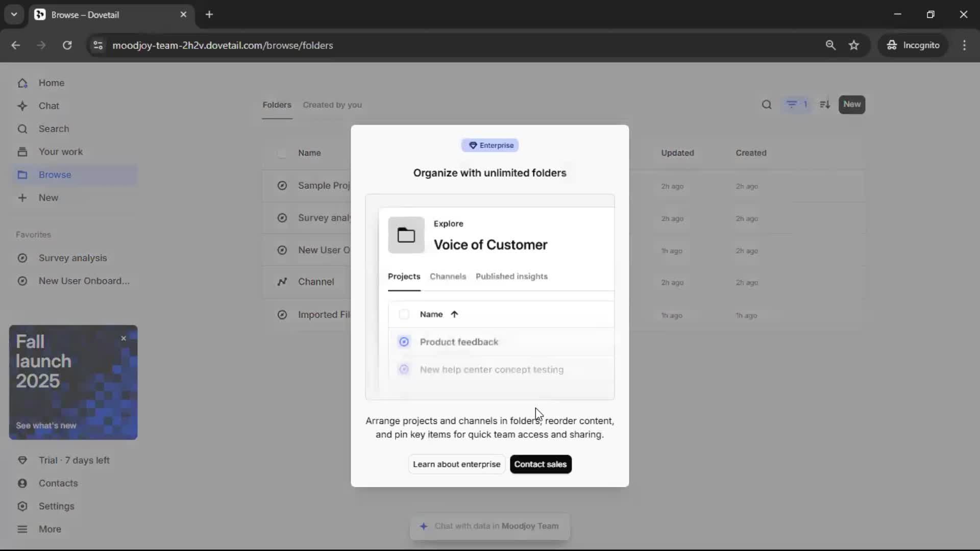The height and width of the screenshot is (551, 980).
Task: Open Chat from the sidebar sparkle icon
Action: click(22, 106)
